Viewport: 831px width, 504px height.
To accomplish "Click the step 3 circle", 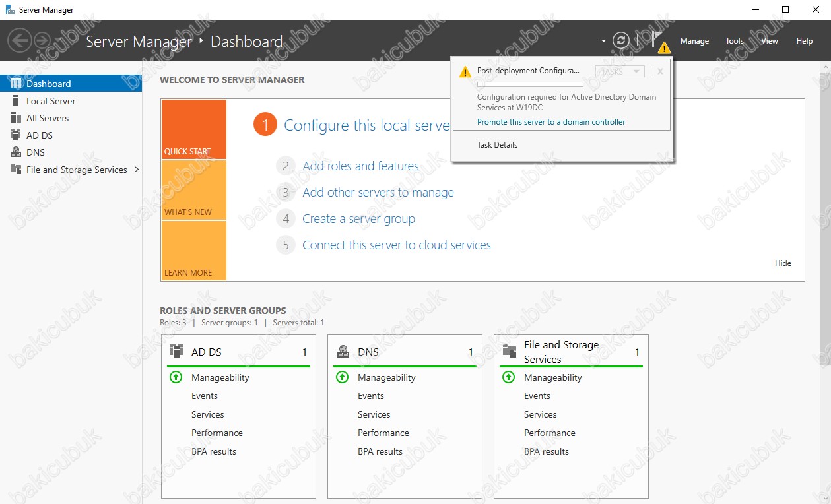I will pos(286,193).
